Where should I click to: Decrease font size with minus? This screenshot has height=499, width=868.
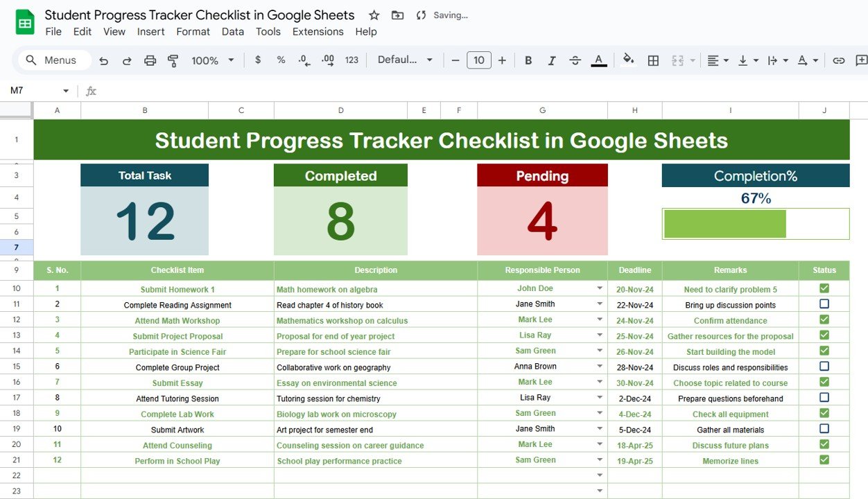pos(455,60)
